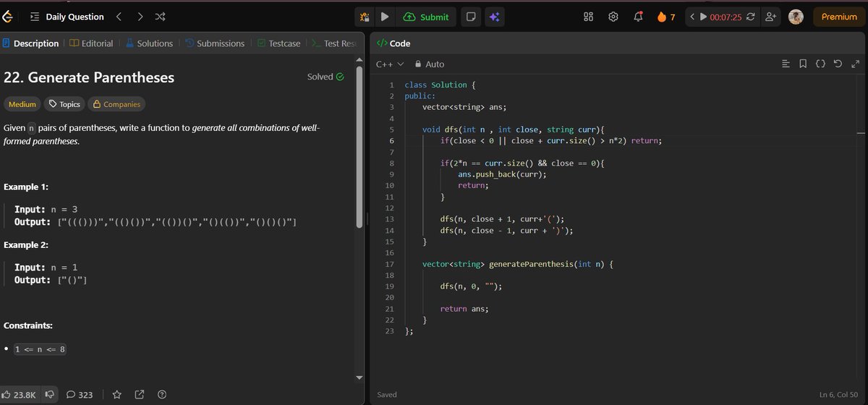Reset the timer refresh icon
Image resolution: width=868 pixels, height=405 pixels.
point(750,17)
